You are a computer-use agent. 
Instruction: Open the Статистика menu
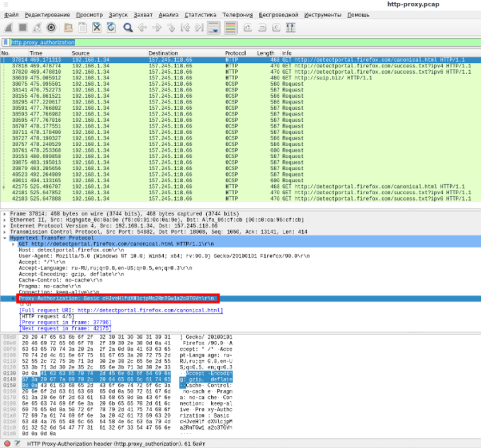pyautogui.click(x=200, y=15)
